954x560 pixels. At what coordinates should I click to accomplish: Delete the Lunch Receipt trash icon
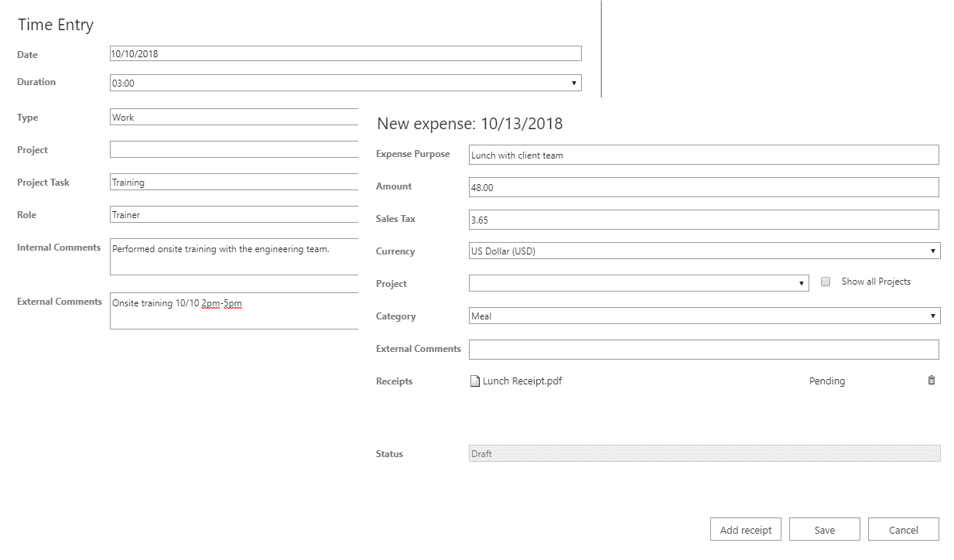click(932, 381)
